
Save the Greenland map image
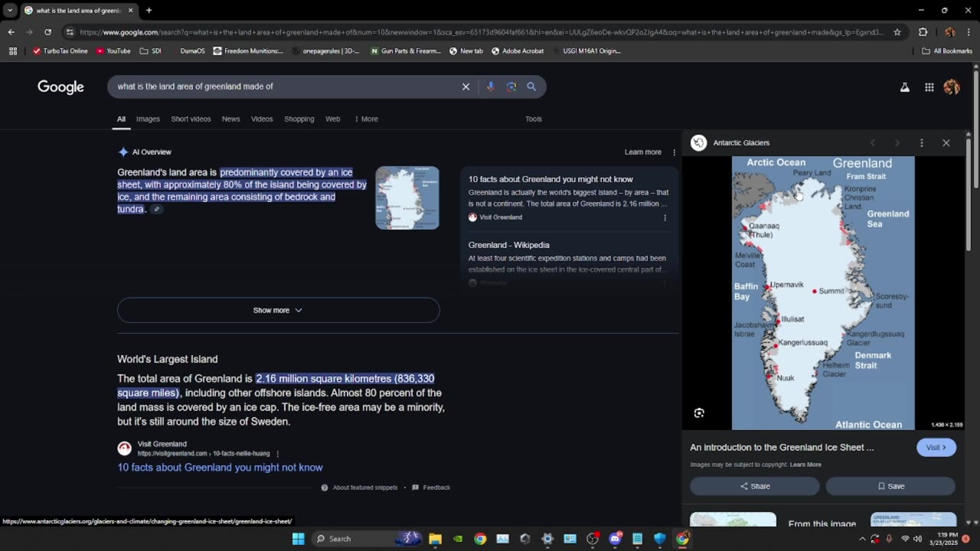click(890, 486)
